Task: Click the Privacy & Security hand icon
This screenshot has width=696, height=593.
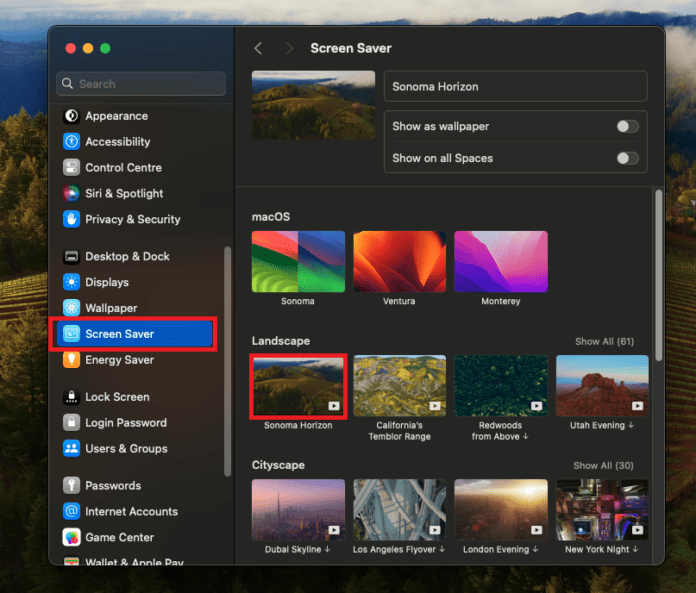Action: (x=72, y=219)
